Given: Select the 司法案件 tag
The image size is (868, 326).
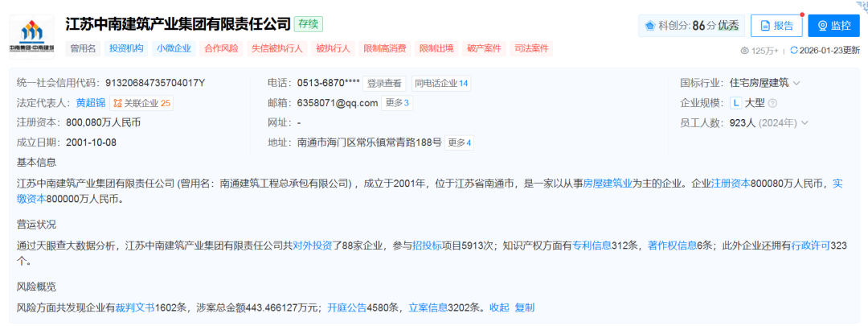Looking at the screenshot, I should [531, 48].
